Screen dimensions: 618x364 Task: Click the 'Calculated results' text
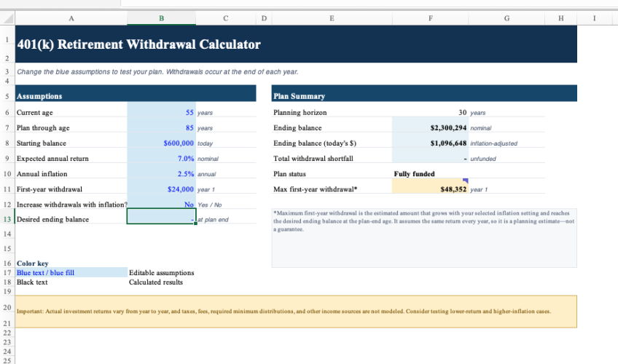click(156, 282)
